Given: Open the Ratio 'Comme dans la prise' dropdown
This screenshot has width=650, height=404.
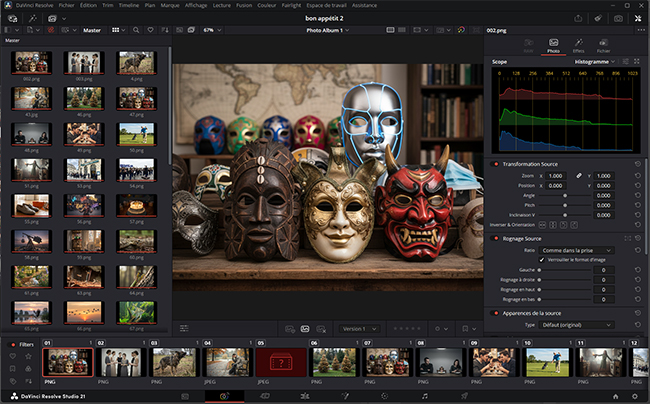Looking at the screenshot, I should [576, 250].
